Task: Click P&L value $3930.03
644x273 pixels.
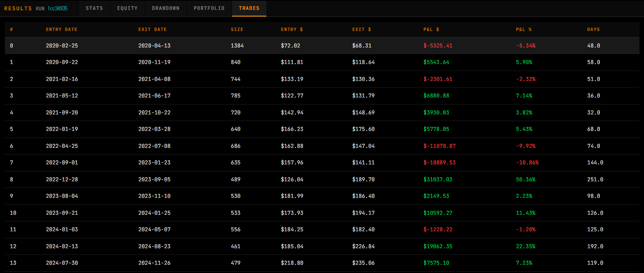Action: point(436,113)
